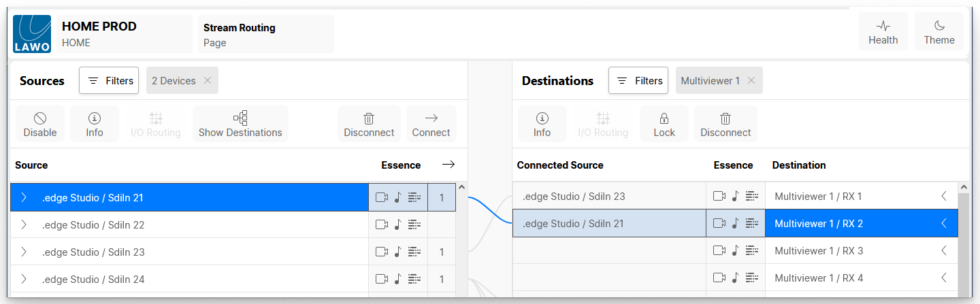This screenshot has height=304, width=980.
Task: Open Destinations Filters menu
Action: click(x=638, y=80)
